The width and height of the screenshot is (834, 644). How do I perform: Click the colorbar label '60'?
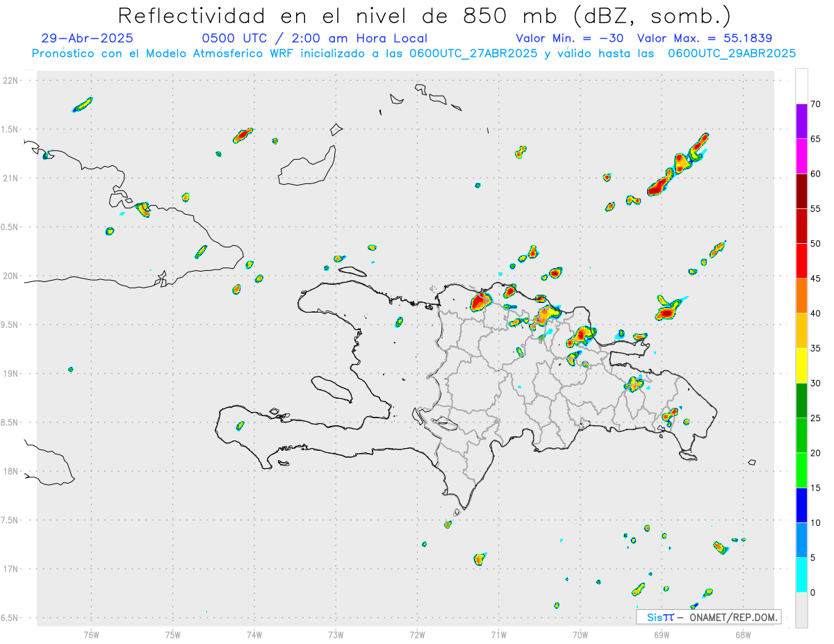tap(815, 174)
